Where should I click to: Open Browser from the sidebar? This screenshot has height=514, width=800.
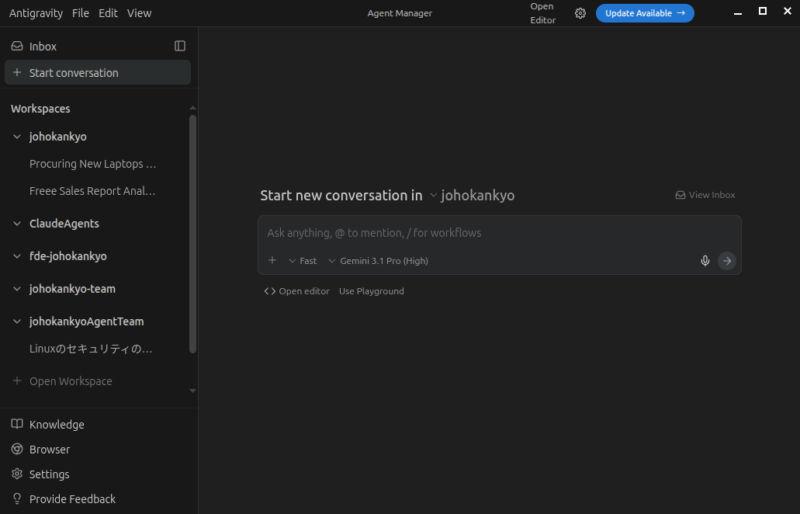tap(49, 449)
